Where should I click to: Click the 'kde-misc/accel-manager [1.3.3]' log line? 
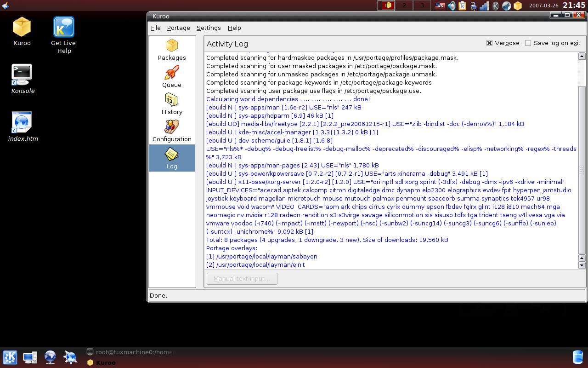[292, 132]
